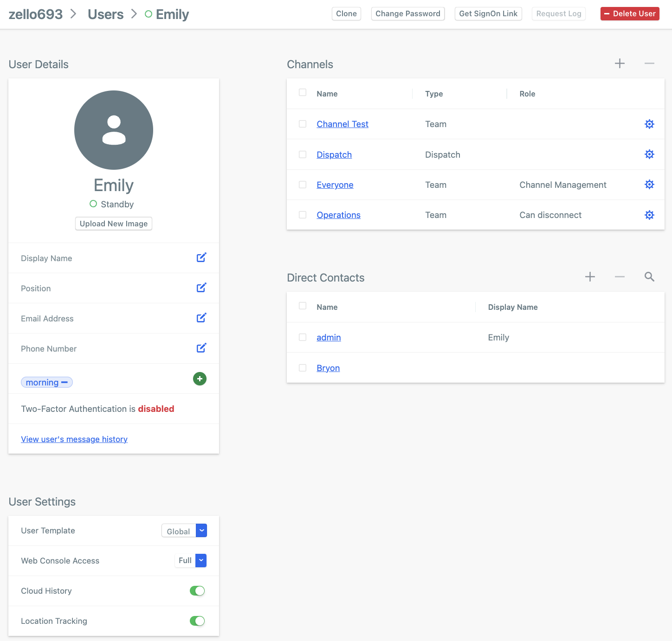Disable Cloud History
The height and width of the screenshot is (641, 672).
(197, 590)
